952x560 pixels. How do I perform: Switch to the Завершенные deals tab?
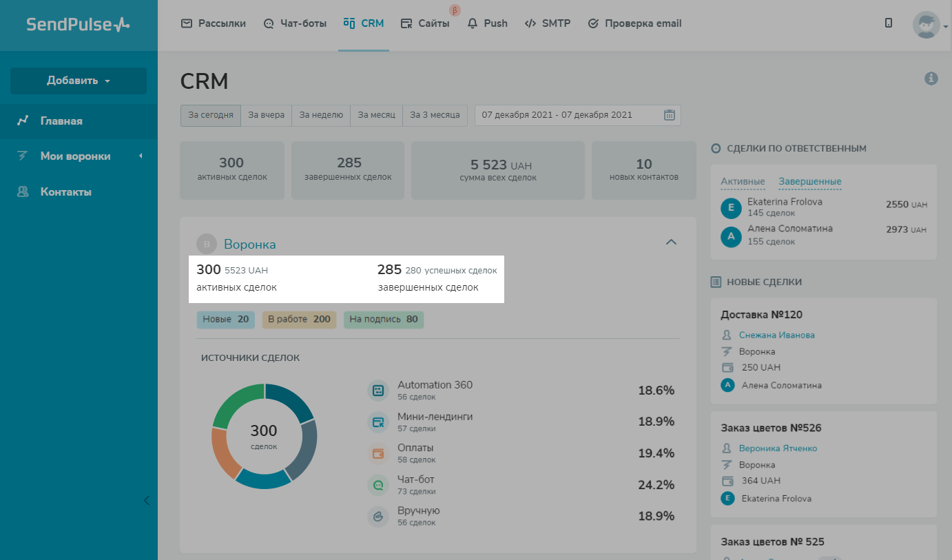[809, 182]
